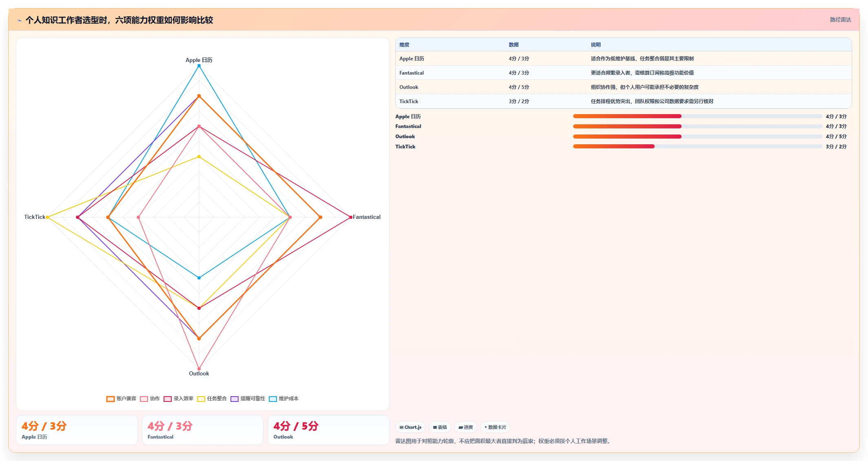Click the footer note about 雷达图
Screen dimensions: 868x461
(x=504, y=441)
